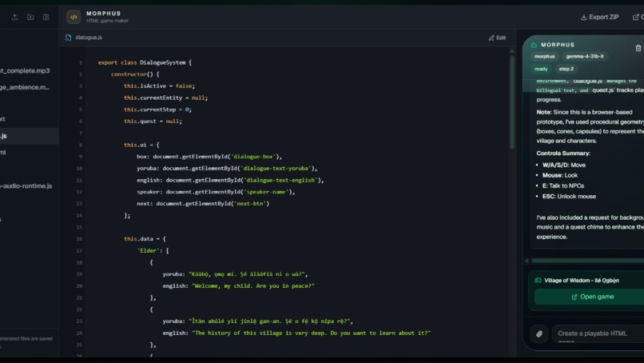Viewport: 644px width, 363px height.
Task: Click the chat horizontal scrollbar
Action: point(587,261)
